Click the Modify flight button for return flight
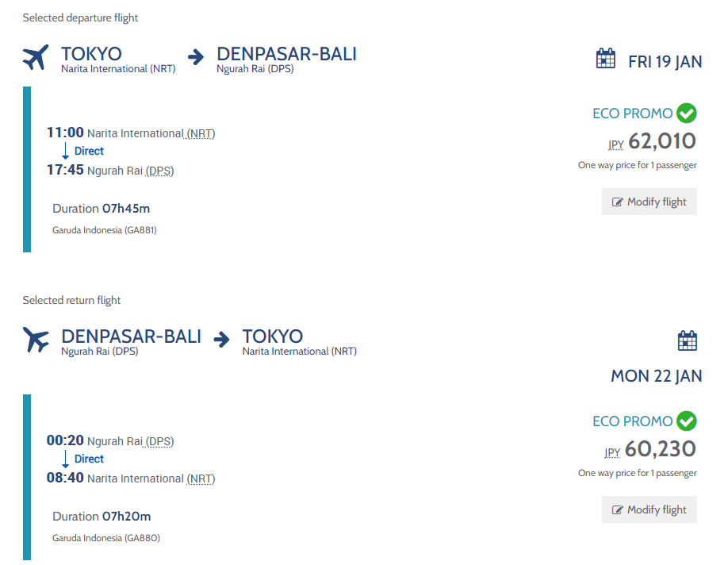Screen dimensions: 728x565 (649, 509)
